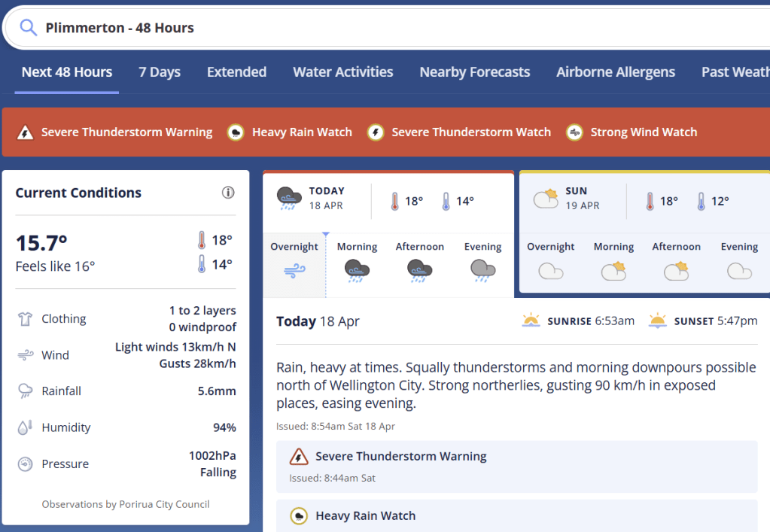This screenshot has height=532, width=770.
Task: Expand the Severe Thunderstorm Warning panel
Action: pyautogui.click(x=516, y=466)
